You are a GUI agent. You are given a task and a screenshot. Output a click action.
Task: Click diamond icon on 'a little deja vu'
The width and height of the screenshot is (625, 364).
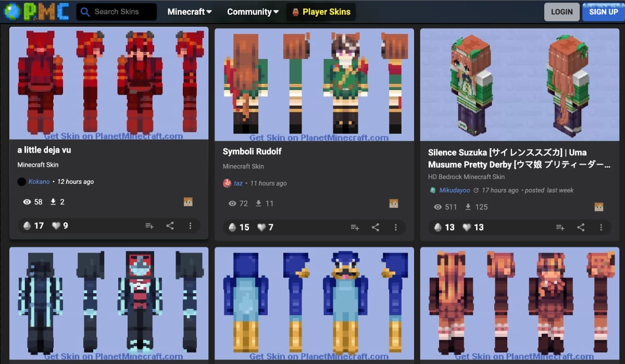click(27, 225)
